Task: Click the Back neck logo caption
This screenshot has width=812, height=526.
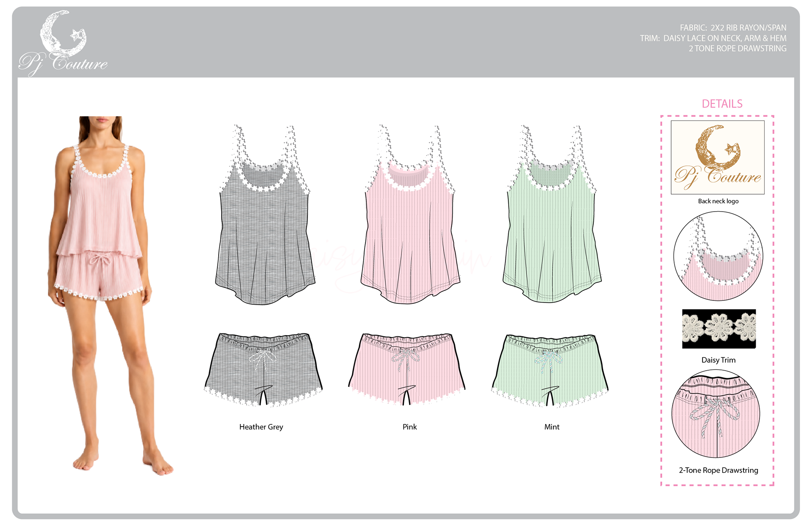Action: (x=718, y=201)
